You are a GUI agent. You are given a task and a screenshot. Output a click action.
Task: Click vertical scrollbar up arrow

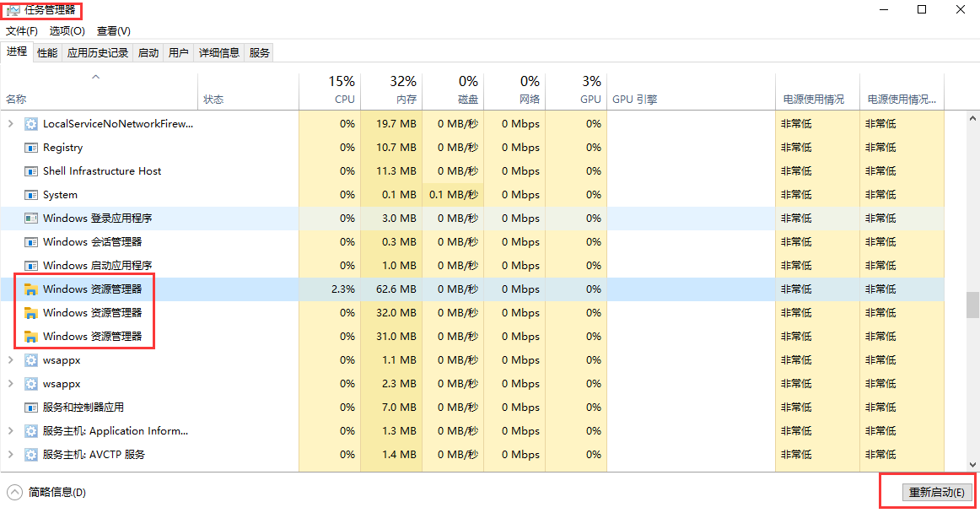point(972,118)
